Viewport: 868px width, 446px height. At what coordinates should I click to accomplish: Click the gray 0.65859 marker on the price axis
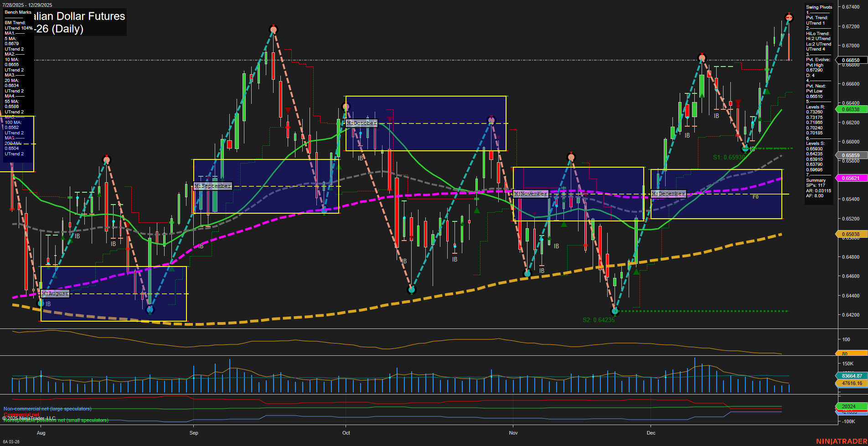[x=851, y=155]
